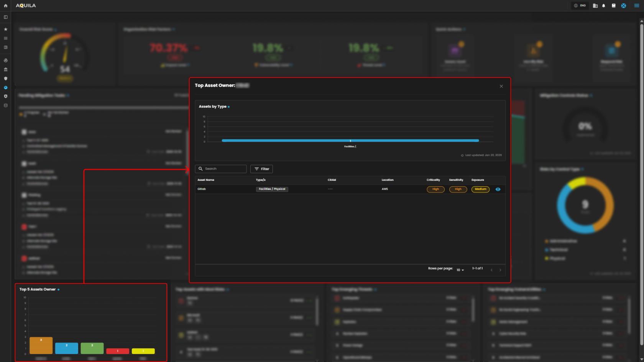Open the database icon in sidebar
The image size is (644, 362).
(x=5, y=105)
